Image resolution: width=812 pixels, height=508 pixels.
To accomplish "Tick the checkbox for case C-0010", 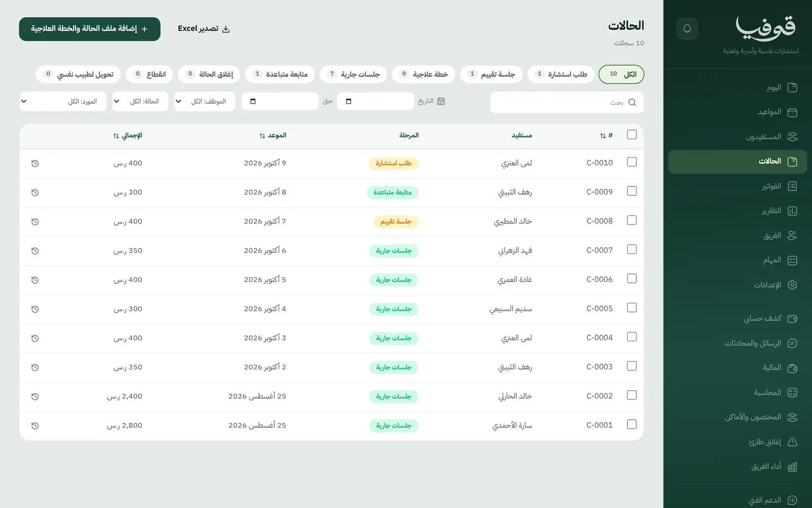I will [632, 162].
